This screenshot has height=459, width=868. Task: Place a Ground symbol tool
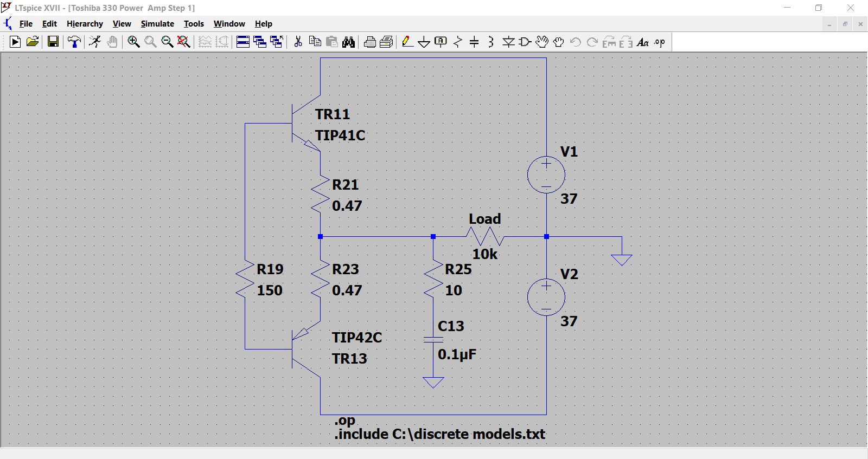(x=424, y=42)
